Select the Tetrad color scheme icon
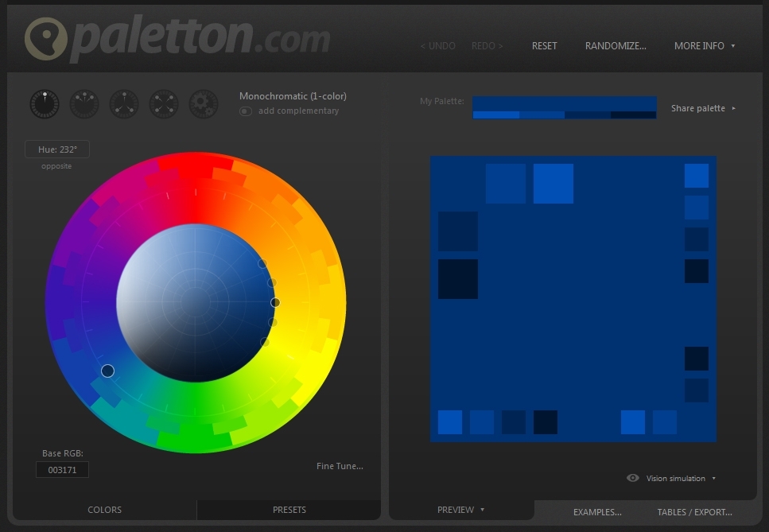 tap(164, 103)
